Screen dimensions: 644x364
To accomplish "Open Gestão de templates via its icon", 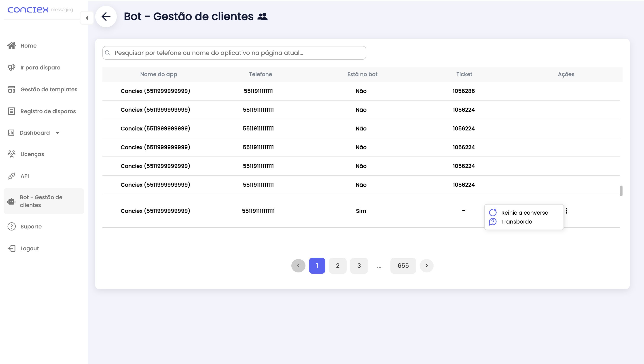I will tap(11, 89).
